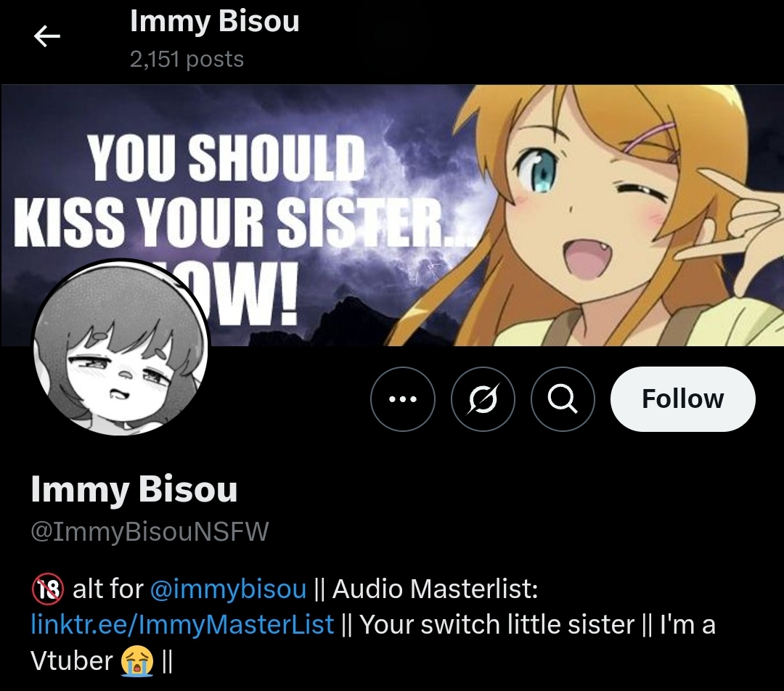
Task: Click the header title Immy Bisou
Action: click(x=214, y=22)
